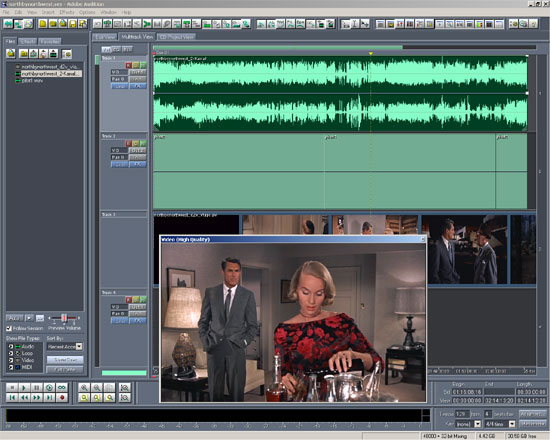Click the CD Project View toolbar icon

28,24
